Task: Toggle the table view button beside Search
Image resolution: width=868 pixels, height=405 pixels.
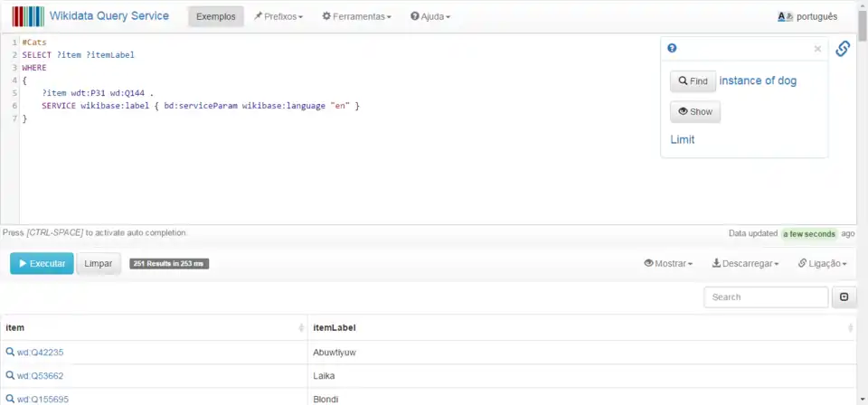Action: (844, 297)
